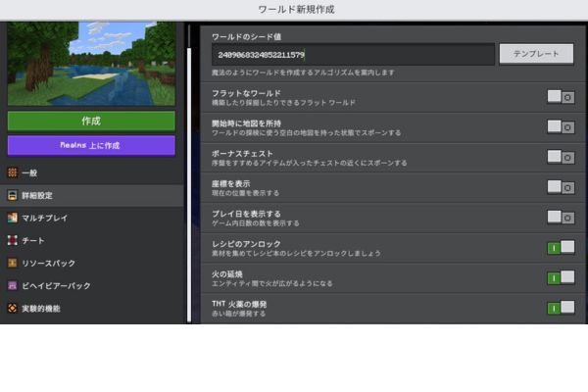The height and width of the screenshot is (392, 588).
Task: Click ワールドのシード値 label text
Action: (246, 37)
